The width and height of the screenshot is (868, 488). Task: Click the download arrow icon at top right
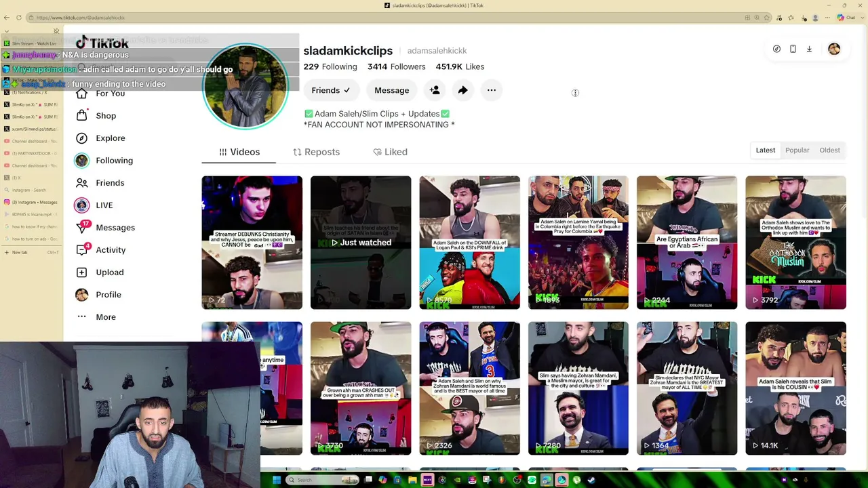point(809,49)
